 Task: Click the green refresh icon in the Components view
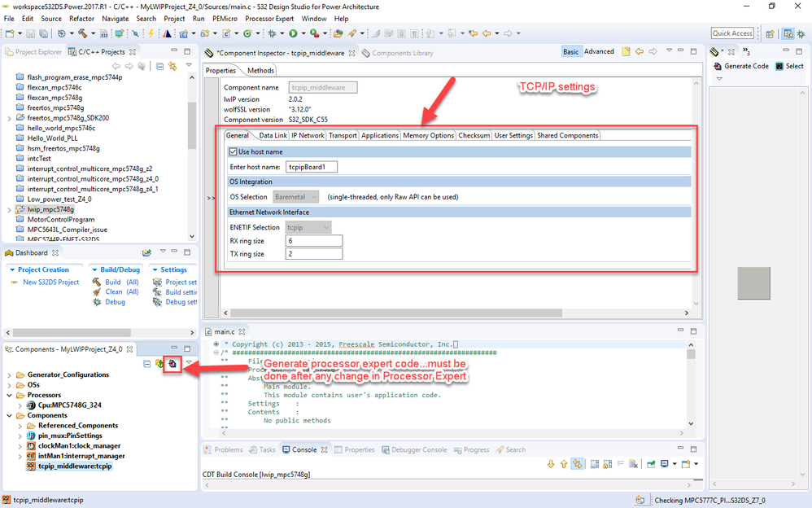click(159, 364)
